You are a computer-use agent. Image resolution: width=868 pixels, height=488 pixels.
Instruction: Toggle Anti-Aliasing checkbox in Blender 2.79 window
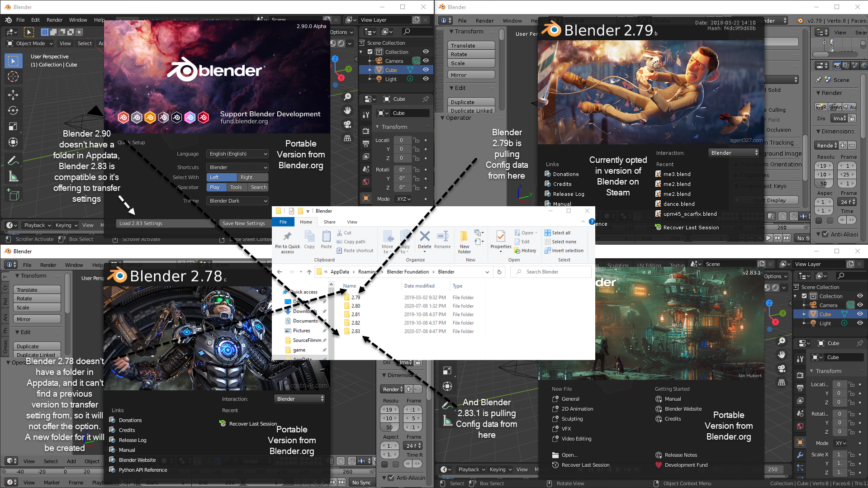pyautogui.click(x=825, y=234)
